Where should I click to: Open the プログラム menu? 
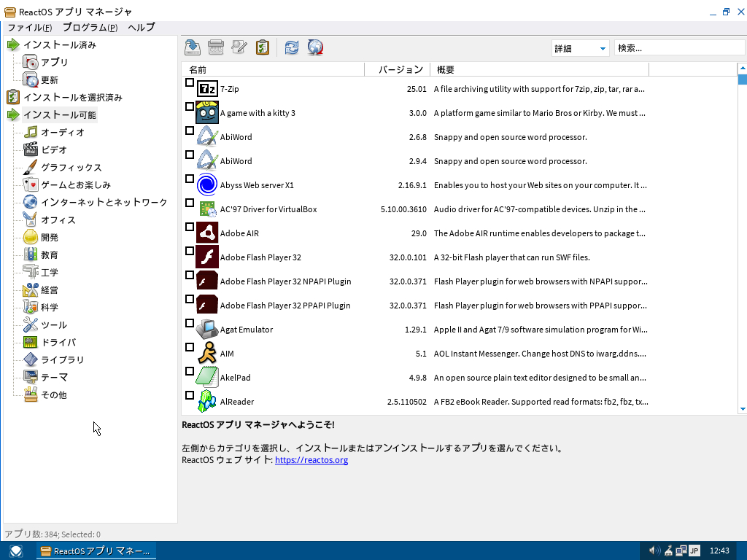pos(89,27)
